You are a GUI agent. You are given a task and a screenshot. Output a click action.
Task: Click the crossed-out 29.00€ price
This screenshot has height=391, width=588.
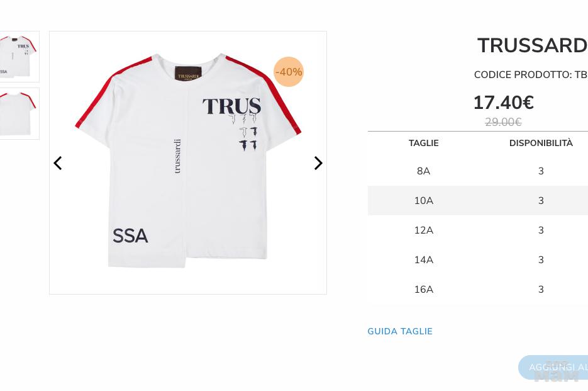503,122
